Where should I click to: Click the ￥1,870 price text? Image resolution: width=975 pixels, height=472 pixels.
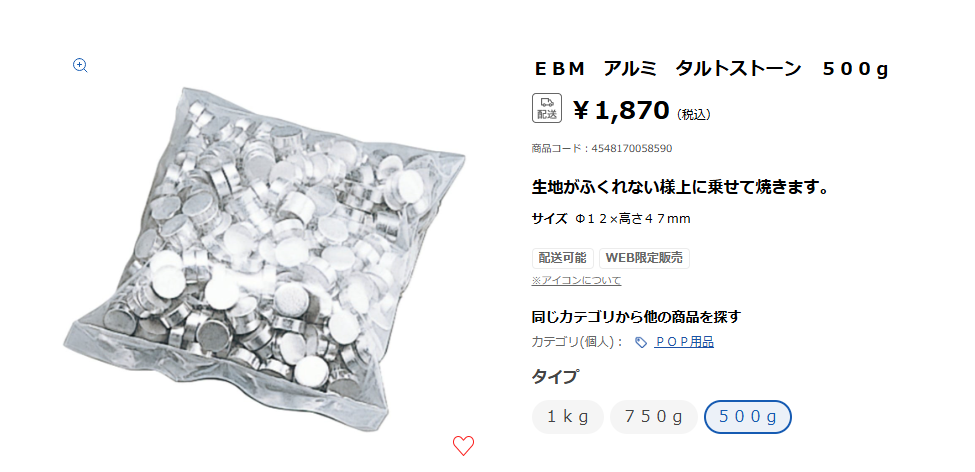click(x=621, y=111)
